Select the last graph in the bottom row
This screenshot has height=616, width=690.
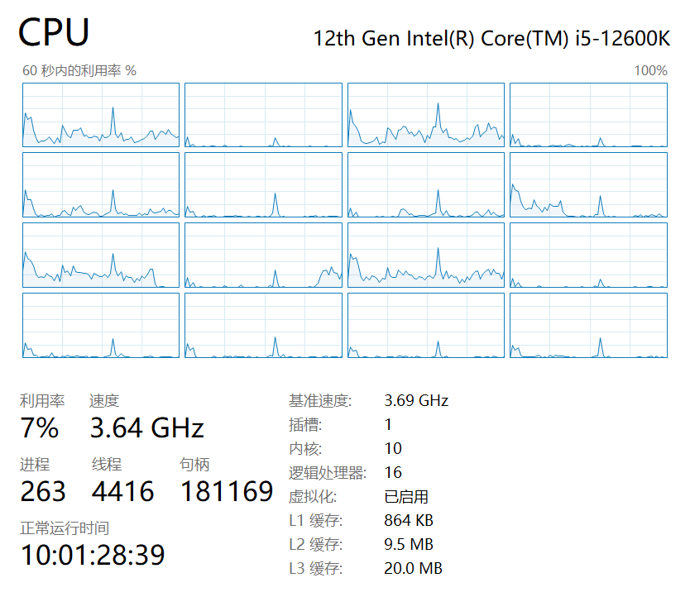point(587,325)
